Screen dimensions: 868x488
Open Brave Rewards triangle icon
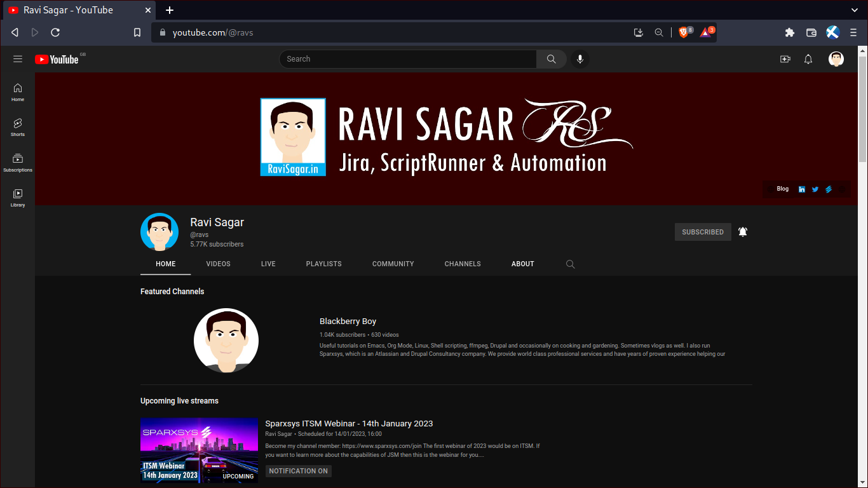click(x=707, y=32)
